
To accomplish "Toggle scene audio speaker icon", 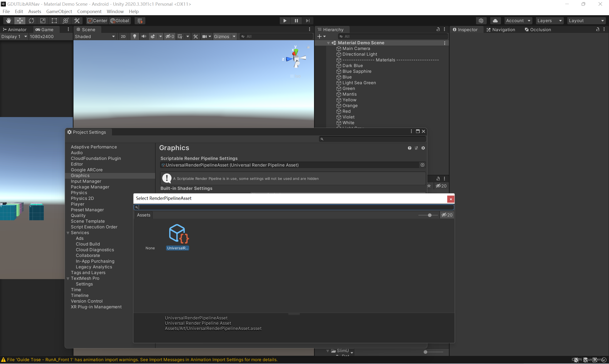I will [x=144, y=36].
